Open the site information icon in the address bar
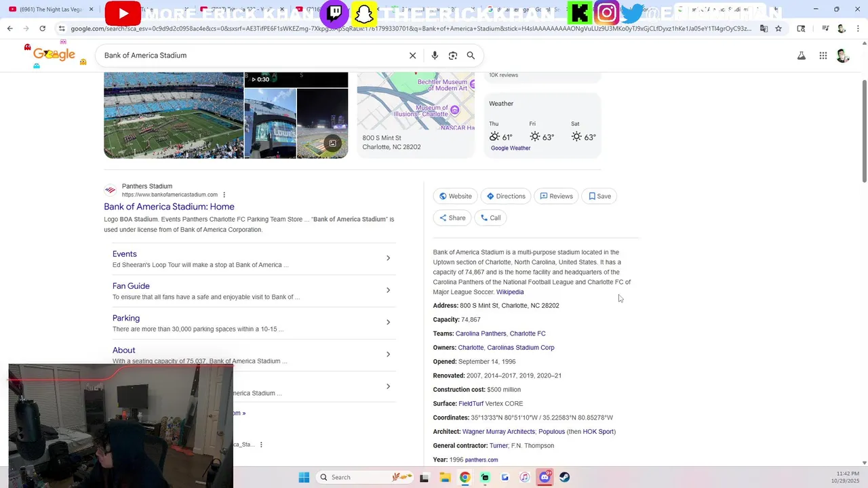The height and width of the screenshot is (488, 868). (62, 28)
